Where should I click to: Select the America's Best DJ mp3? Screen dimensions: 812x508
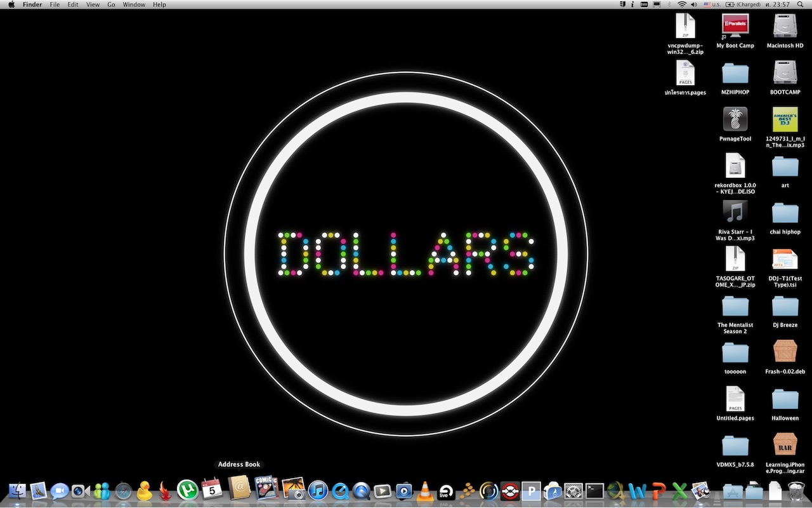(x=785, y=119)
